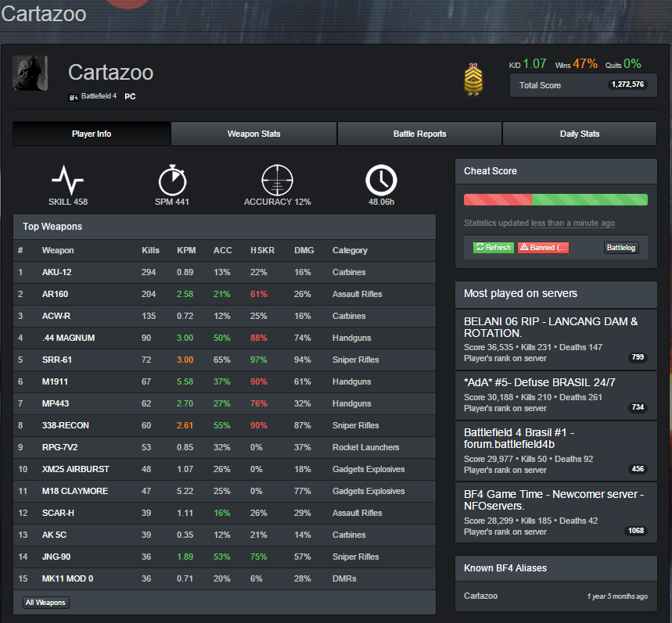Refresh the player statistics

coord(494,248)
